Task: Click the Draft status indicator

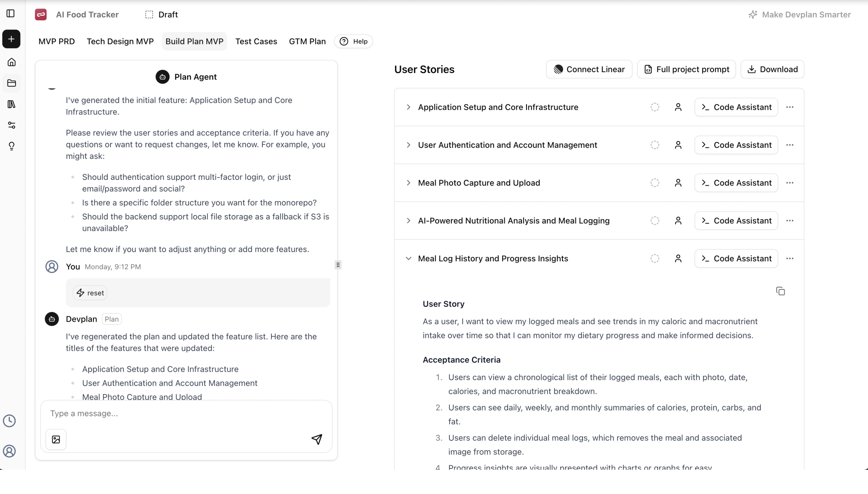Action: coord(162,14)
